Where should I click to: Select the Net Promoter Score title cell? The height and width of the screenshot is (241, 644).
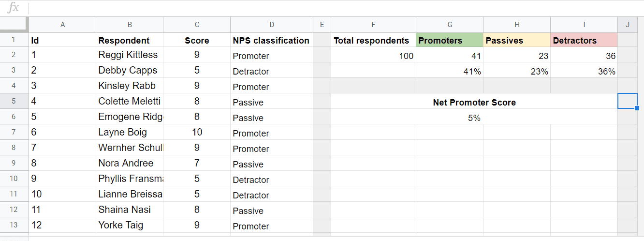point(474,102)
